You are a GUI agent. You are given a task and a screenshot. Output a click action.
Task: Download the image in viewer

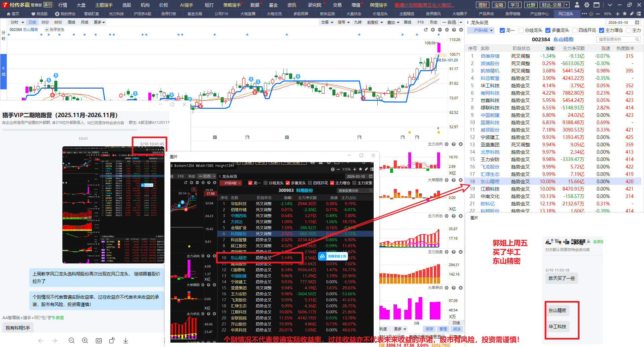pos(125,341)
